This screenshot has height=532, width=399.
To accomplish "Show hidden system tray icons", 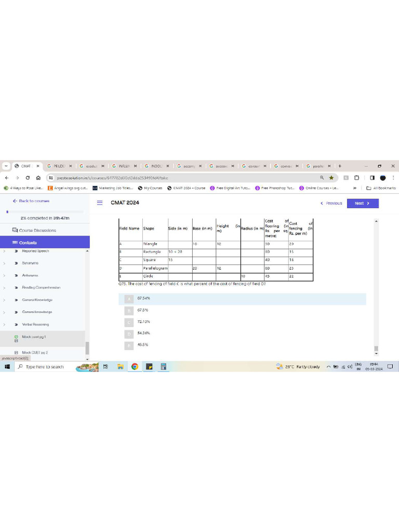I will 328,367.
